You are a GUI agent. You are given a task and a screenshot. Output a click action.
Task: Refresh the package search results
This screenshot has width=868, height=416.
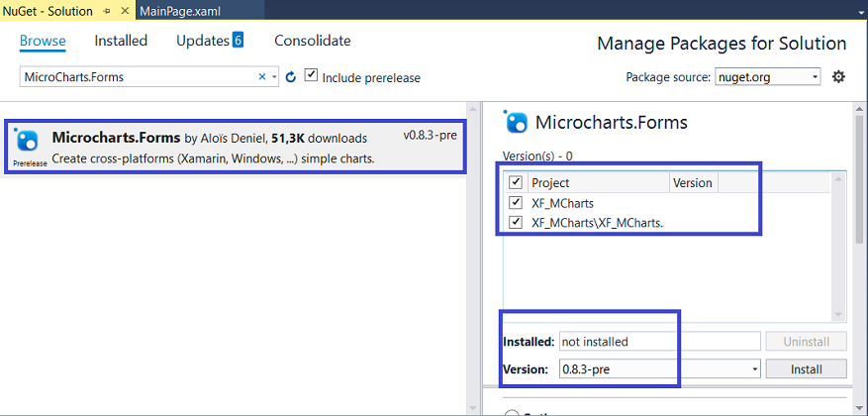click(291, 77)
